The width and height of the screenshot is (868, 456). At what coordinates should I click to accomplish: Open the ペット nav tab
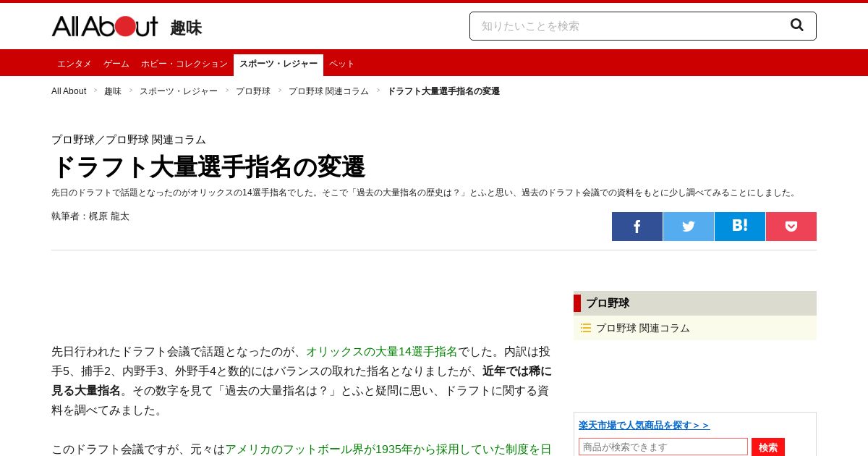click(x=342, y=64)
